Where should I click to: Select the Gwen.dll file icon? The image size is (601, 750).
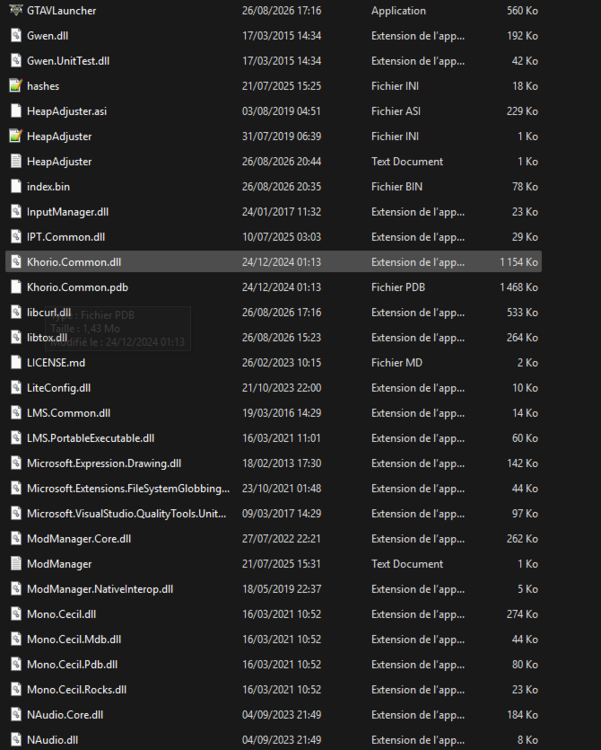point(16,36)
